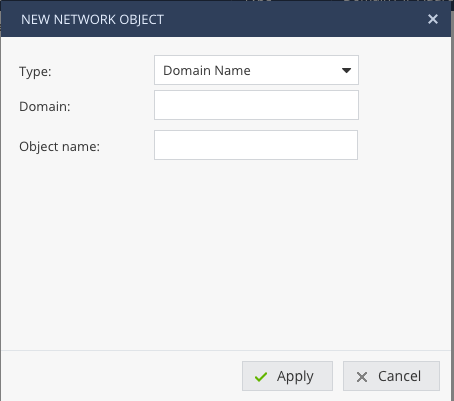Click the dark blue title bar
The width and height of the screenshot is (454, 401).
click(226, 19)
